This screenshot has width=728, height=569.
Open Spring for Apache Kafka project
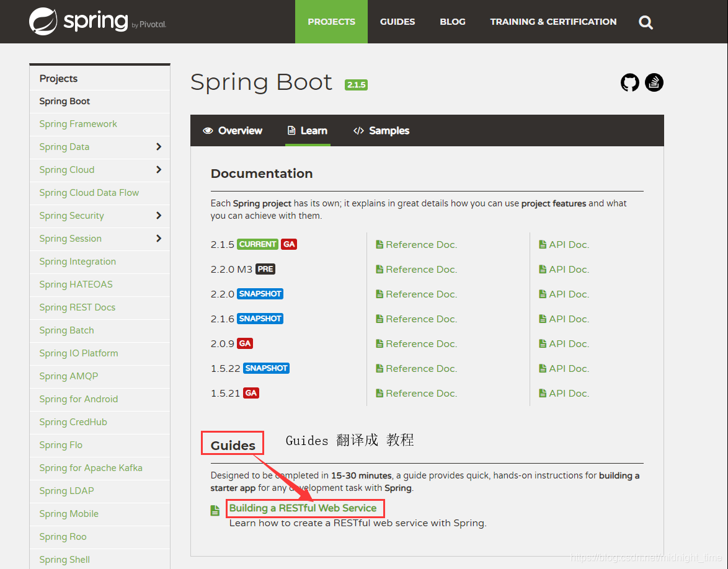point(91,468)
